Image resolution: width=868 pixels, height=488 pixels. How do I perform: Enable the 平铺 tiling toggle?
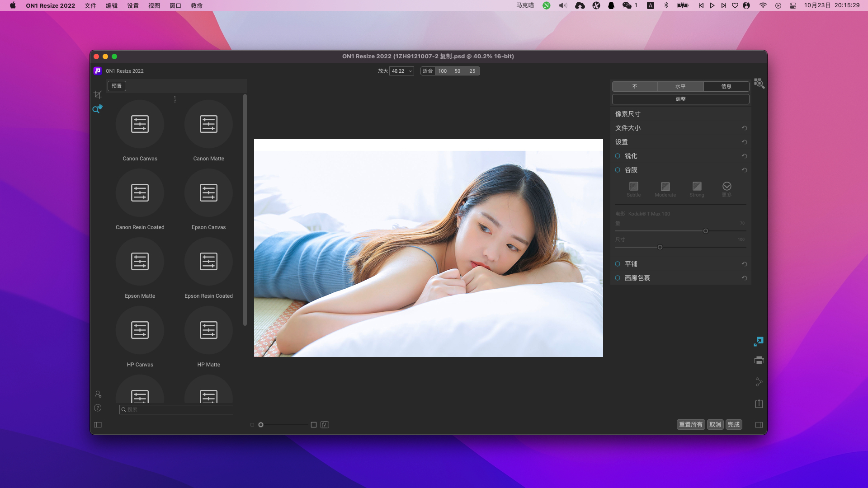[618, 264]
